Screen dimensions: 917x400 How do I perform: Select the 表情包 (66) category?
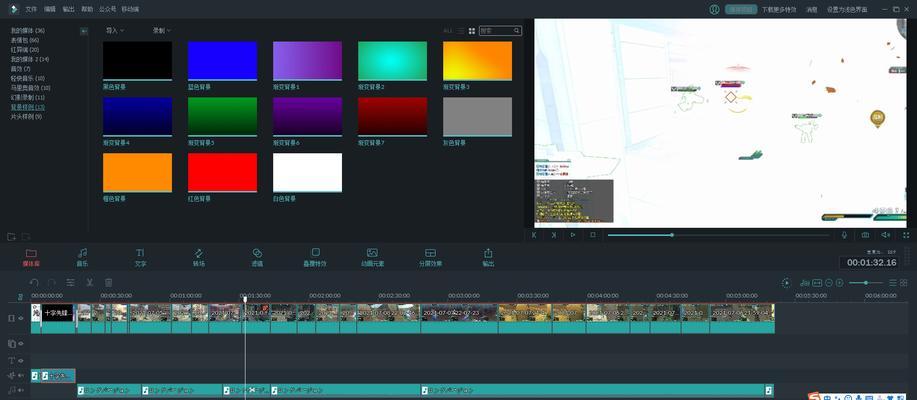click(25, 40)
